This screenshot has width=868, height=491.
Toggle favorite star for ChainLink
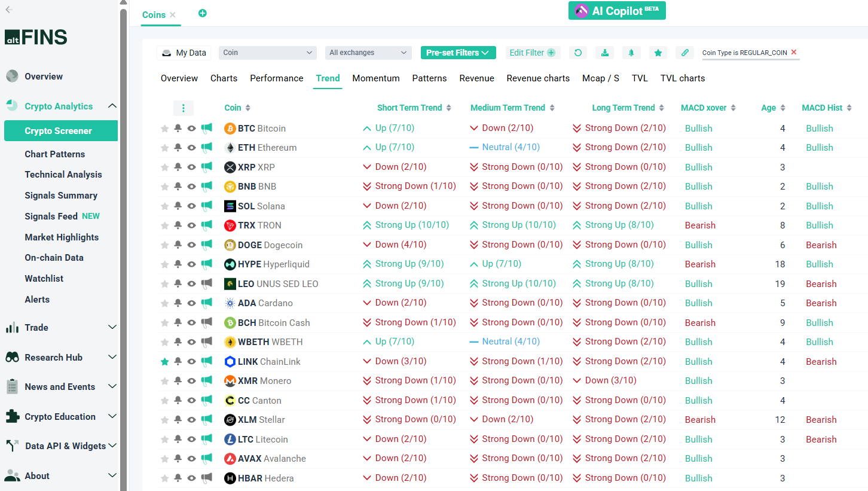(x=164, y=362)
